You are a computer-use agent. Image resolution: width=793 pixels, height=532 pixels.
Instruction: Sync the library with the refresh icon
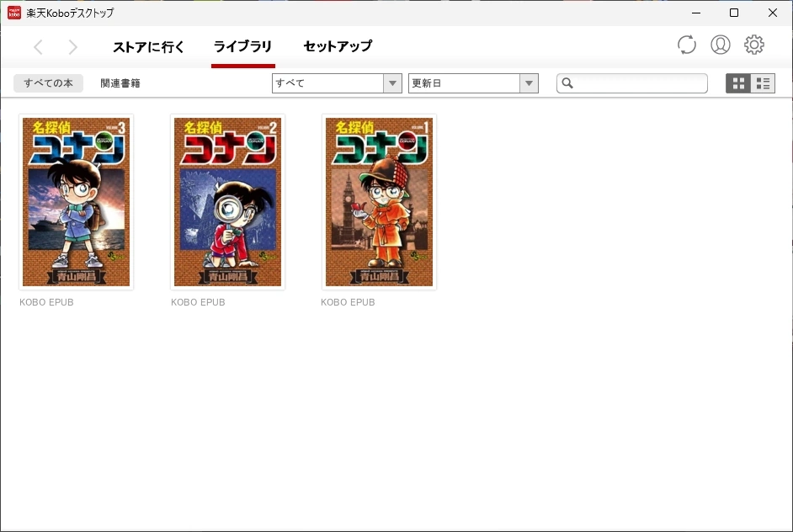click(x=686, y=45)
